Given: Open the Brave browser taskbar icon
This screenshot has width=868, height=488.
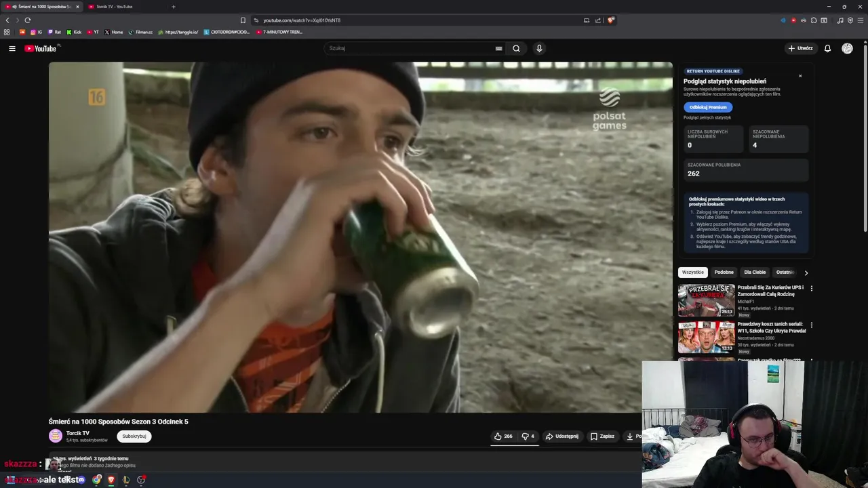Looking at the screenshot, I should pyautogui.click(x=111, y=480).
